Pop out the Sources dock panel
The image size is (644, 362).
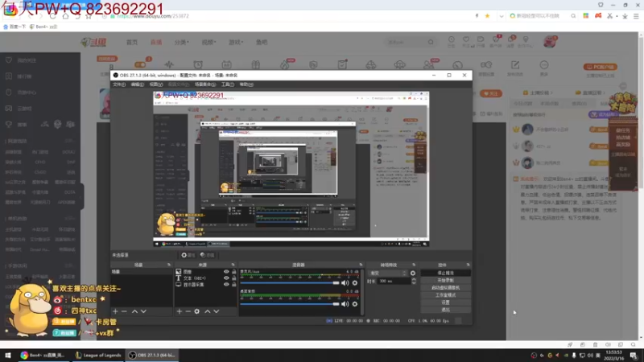[x=233, y=265]
